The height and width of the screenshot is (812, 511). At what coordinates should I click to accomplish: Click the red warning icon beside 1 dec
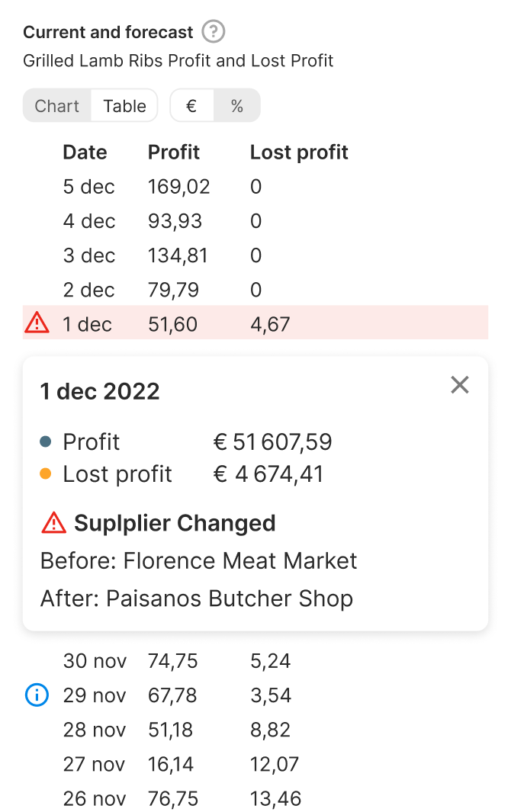(37, 323)
